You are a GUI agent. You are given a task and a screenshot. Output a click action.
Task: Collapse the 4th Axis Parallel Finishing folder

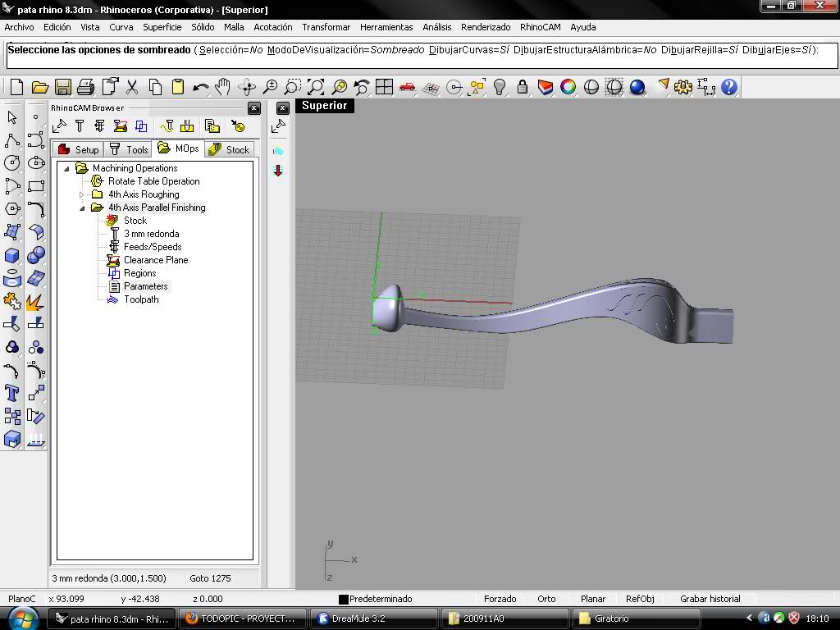click(x=82, y=208)
